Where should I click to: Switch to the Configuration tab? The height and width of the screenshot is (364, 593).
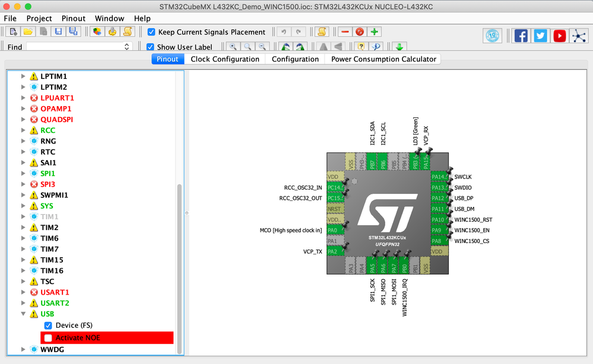pyautogui.click(x=296, y=59)
